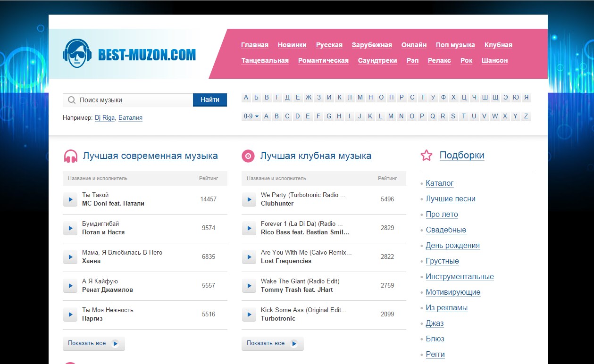The height and width of the screenshot is (364, 594).
Task: Play "We Party" by Clubhunter
Action: [249, 199]
